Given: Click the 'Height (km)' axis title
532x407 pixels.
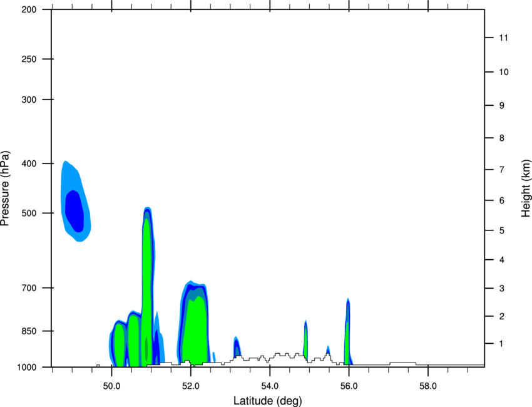Looking at the screenshot, I should pyautogui.click(x=526, y=188).
